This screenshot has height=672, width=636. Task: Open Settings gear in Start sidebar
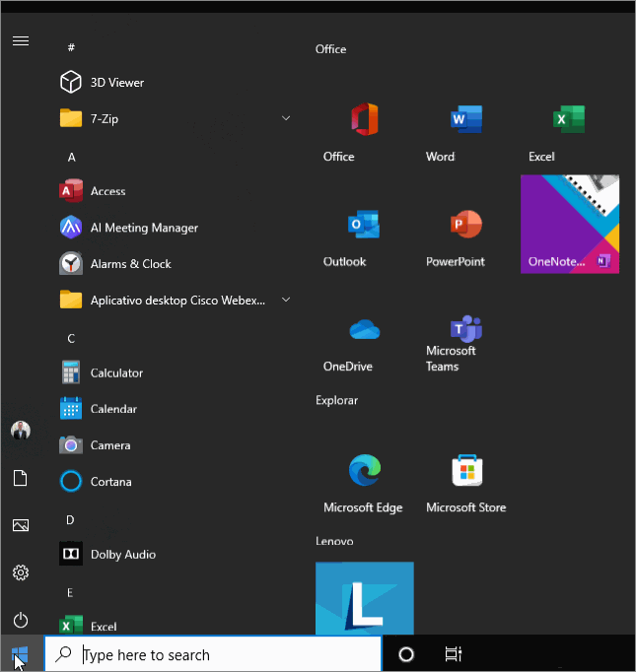pyautogui.click(x=21, y=572)
